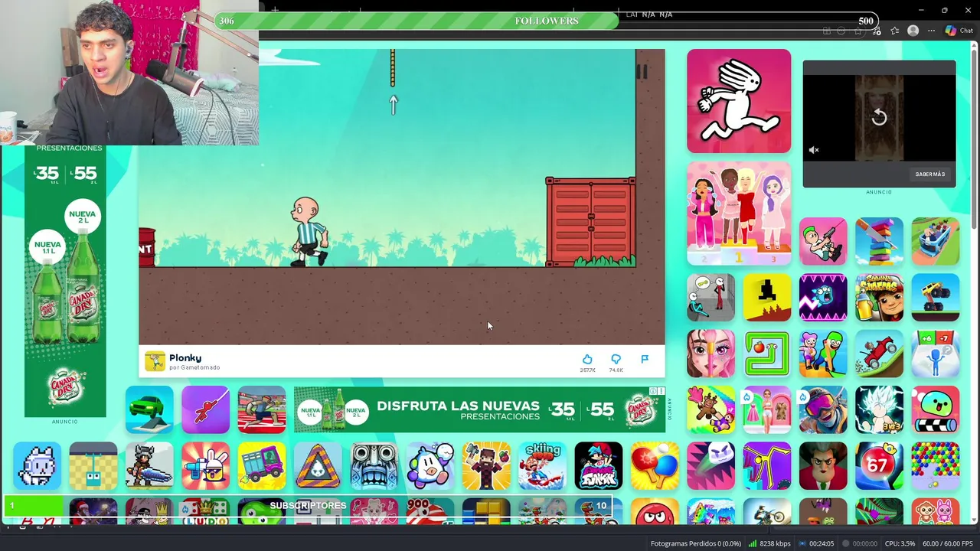Click the Canada Dry horizontal banner ad
This screenshot has height=551, width=980.
[x=480, y=409]
